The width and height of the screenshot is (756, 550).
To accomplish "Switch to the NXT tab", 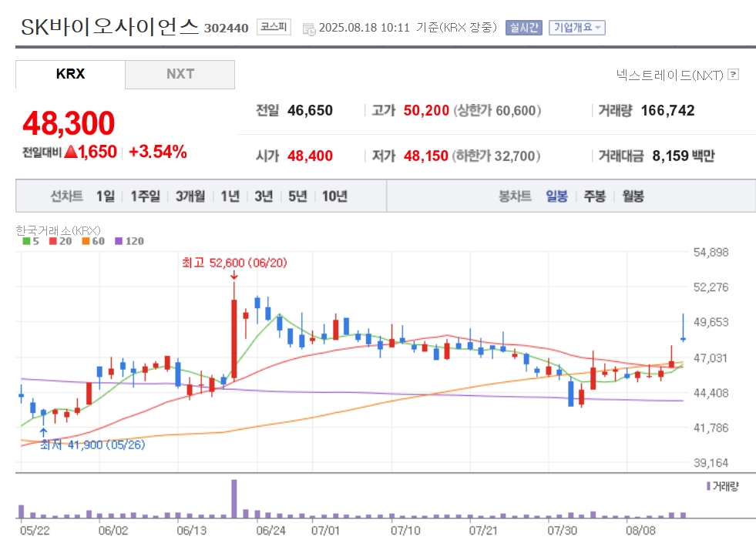I will 180,74.
